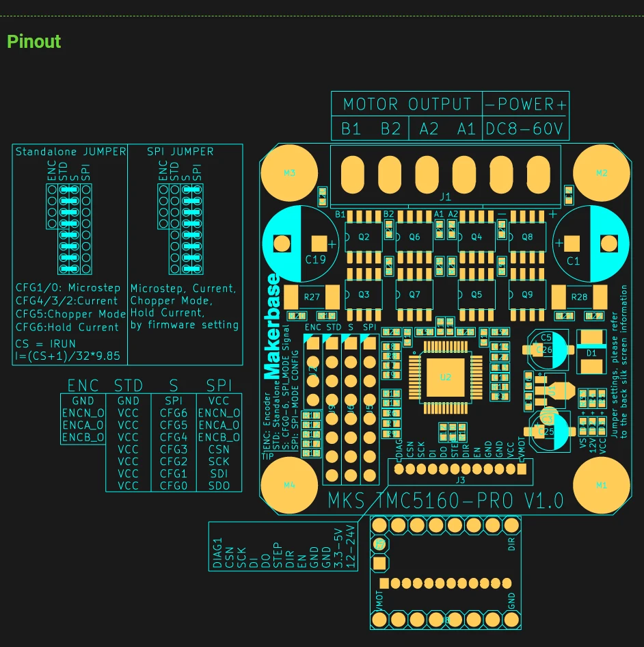
Task: Click the Q4 MOSFET footprint
Action: tap(477, 237)
